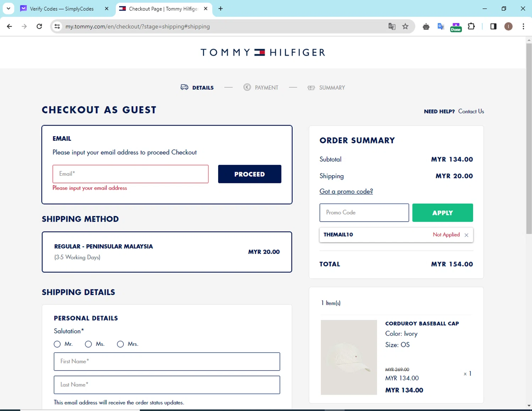This screenshot has width=532, height=411.
Task: Open the Google Translate extension
Action: 441,26
